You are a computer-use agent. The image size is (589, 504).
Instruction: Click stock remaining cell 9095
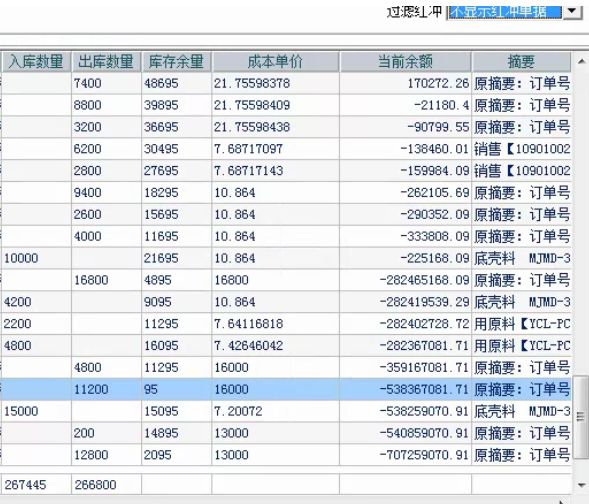(x=177, y=302)
